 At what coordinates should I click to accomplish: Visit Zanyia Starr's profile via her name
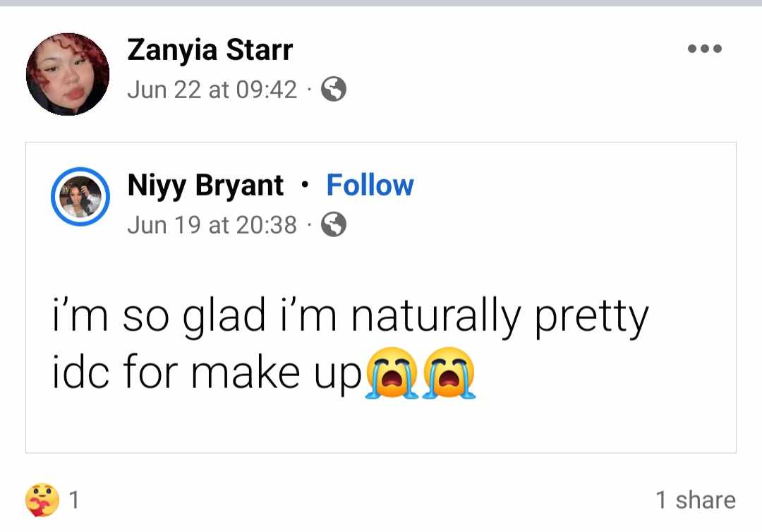point(210,50)
